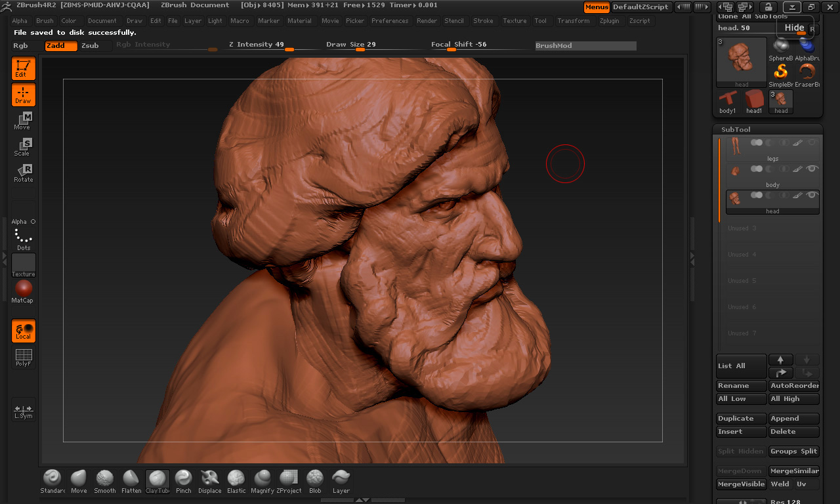Click the Duplicate subtool button
The width and height of the screenshot is (840, 504).
coord(741,419)
